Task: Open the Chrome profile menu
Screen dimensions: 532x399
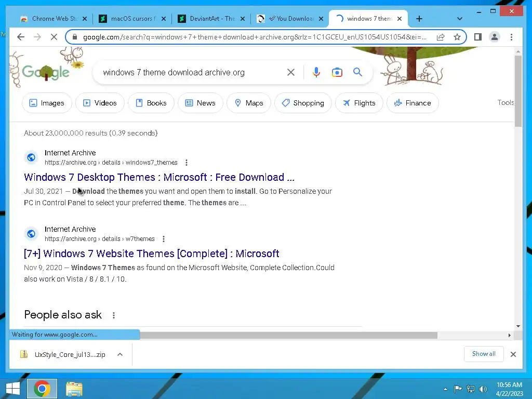Action: (x=495, y=37)
